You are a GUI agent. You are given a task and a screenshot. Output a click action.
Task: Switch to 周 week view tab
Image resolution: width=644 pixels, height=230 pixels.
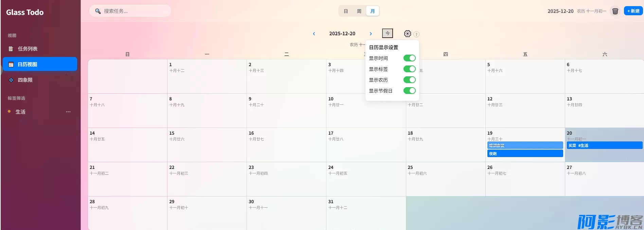point(359,11)
